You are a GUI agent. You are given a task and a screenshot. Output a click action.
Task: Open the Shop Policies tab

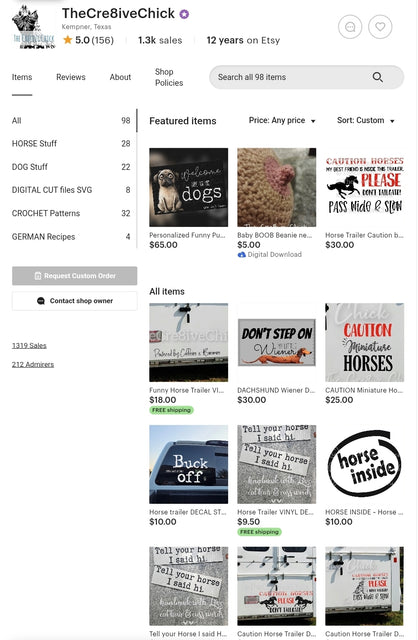click(x=169, y=77)
